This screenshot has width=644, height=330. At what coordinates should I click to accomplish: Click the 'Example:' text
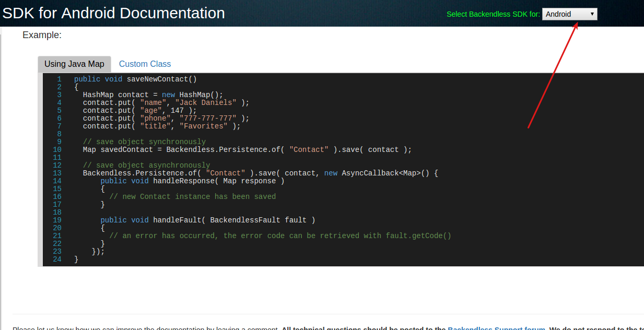coord(42,35)
